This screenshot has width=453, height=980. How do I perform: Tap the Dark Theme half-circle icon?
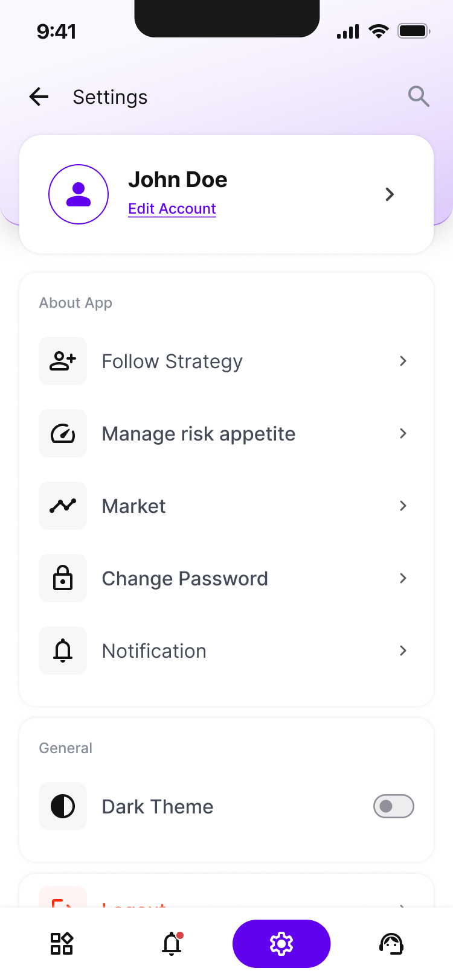point(63,806)
